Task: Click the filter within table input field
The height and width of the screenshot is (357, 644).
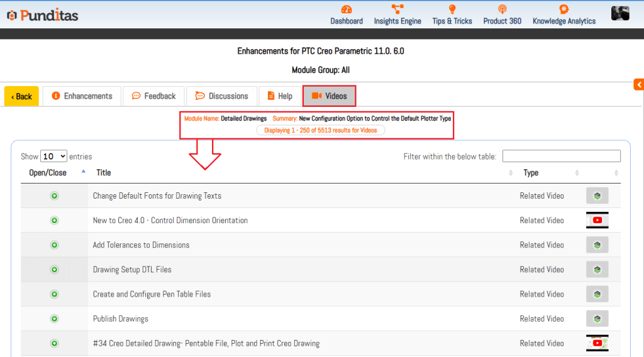Action: pyautogui.click(x=561, y=157)
